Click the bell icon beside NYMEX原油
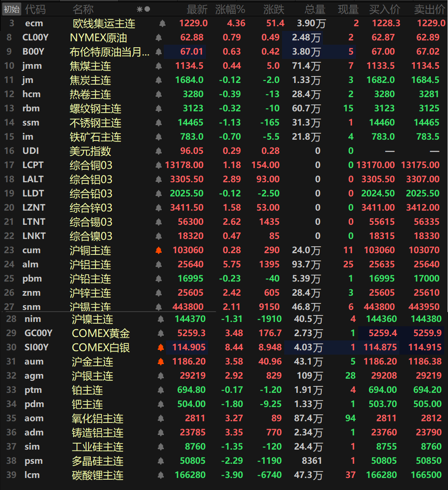 click(x=159, y=37)
